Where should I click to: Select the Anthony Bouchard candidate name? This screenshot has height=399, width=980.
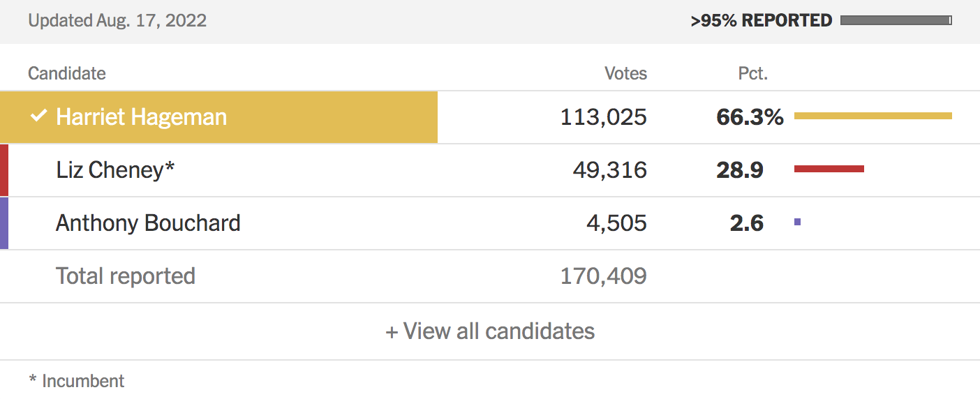tap(148, 223)
